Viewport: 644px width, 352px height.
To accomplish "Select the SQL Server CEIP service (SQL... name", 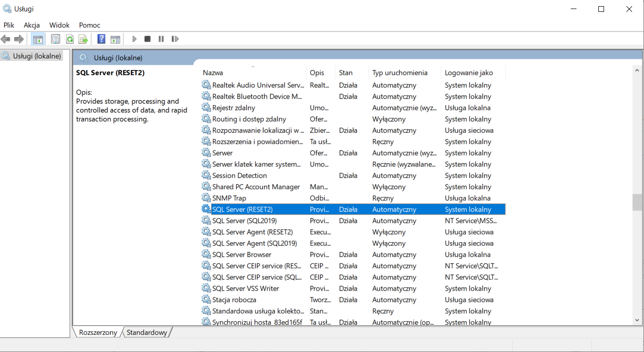I will point(257,277).
